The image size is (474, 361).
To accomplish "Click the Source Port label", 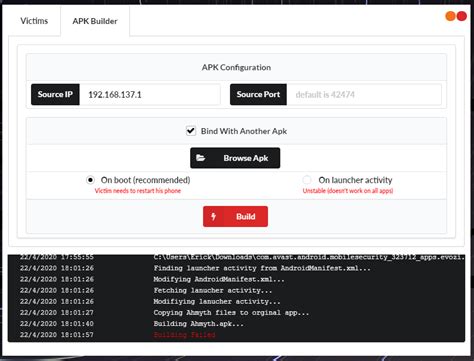I will 258,94.
